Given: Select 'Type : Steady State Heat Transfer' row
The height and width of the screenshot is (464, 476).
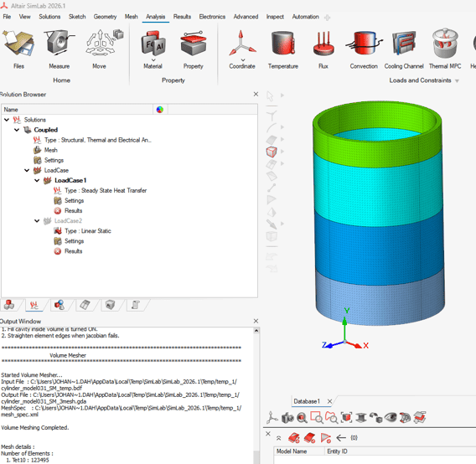Looking at the screenshot, I should 106,191.
